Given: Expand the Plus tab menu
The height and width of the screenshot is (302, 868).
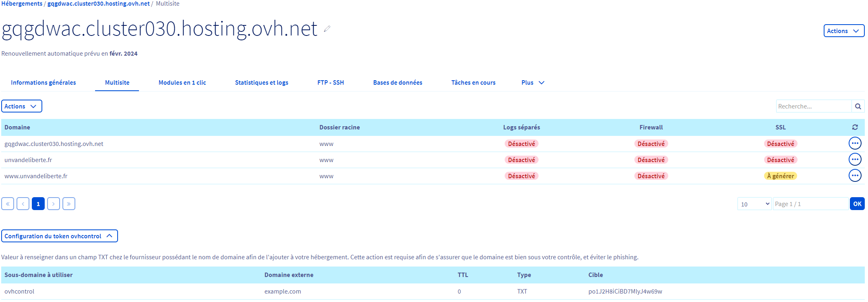Looking at the screenshot, I should tap(532, 83).
